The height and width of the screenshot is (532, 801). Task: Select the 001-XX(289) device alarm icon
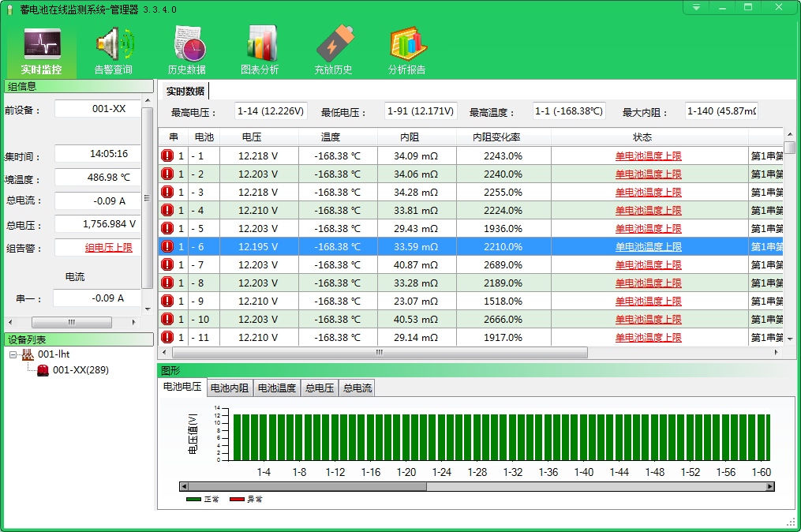coord(43,370)
